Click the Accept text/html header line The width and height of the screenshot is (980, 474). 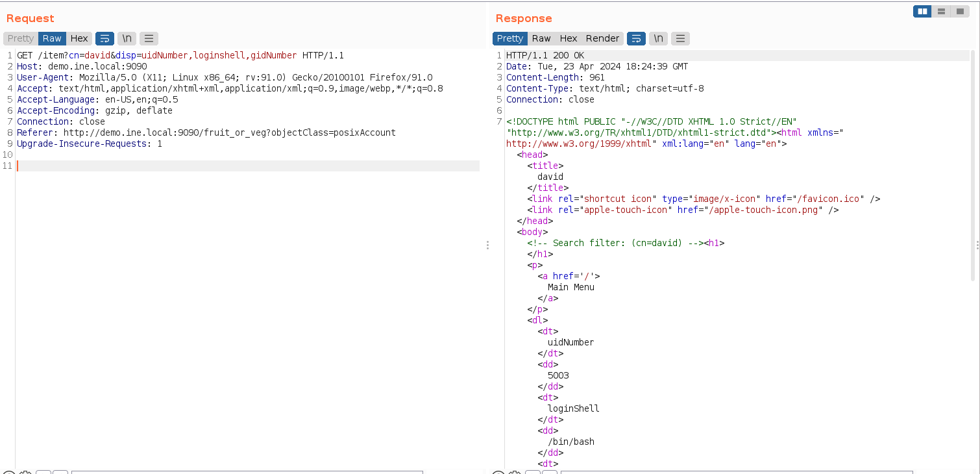pyautogui.click(x=230, y=88)
